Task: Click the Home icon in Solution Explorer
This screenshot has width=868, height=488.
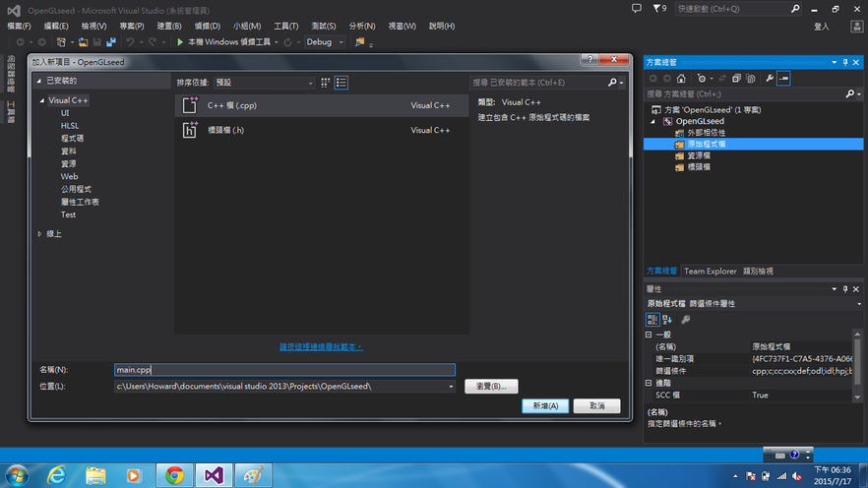Action: tap(681, 79)
